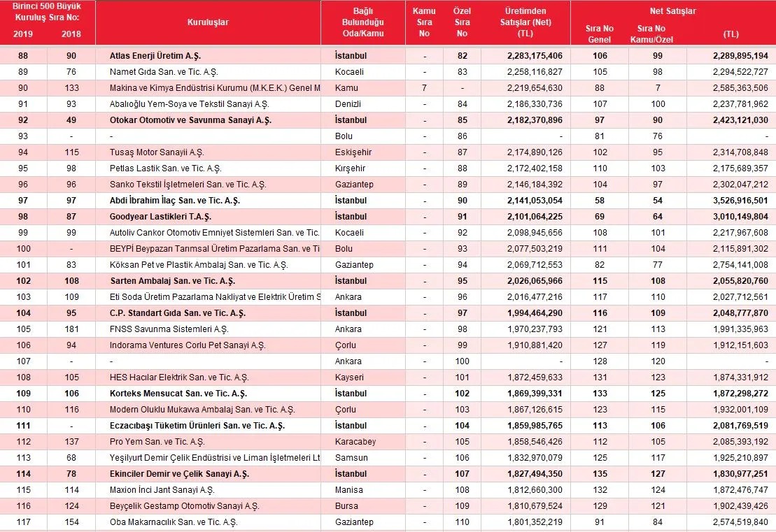
Task: Click production sales value 1,801,352,219
Action: click(535, 522)
